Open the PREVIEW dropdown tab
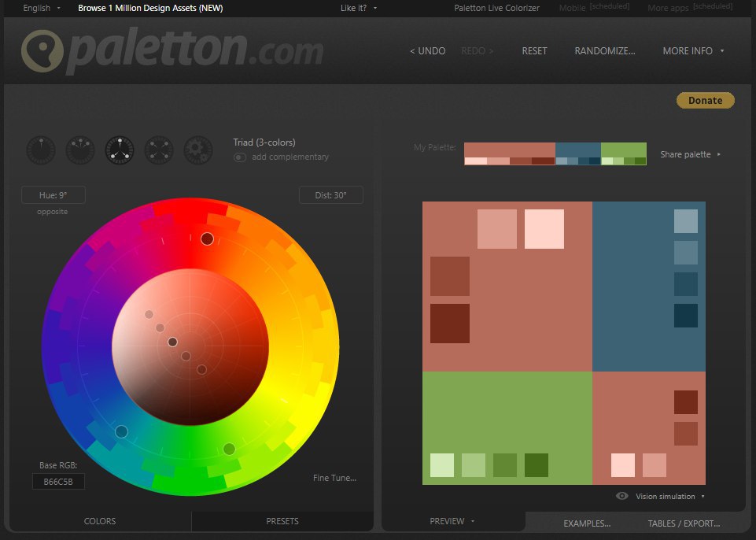 pyautogui.click(x=452, y=521)
